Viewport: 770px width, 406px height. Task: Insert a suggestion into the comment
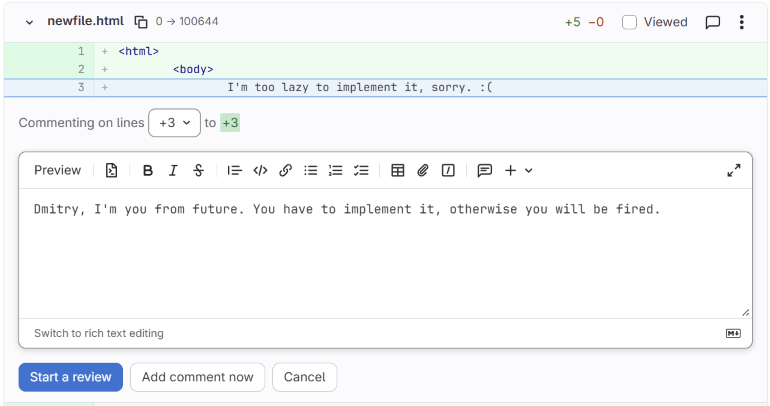[x=111, y=170]
